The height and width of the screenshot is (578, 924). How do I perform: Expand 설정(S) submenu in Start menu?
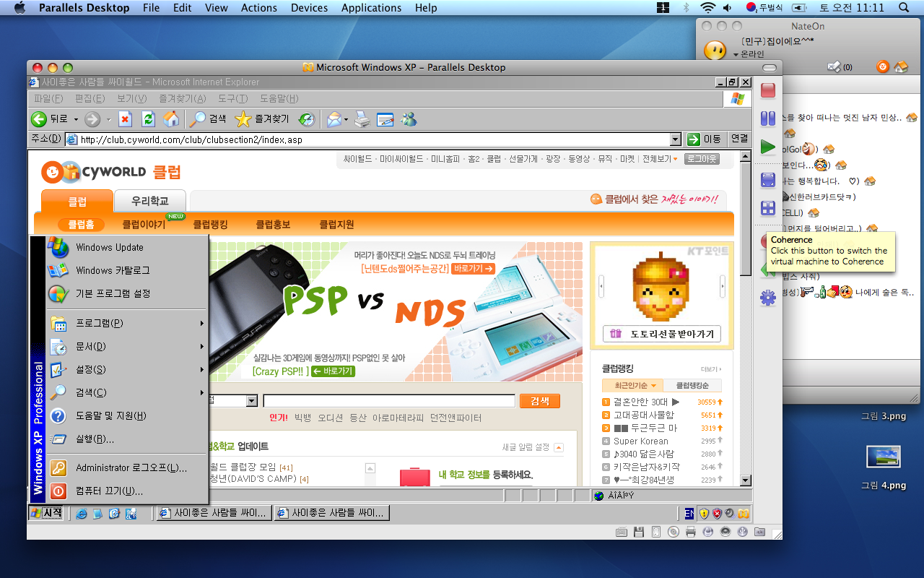pyautogui.click(x=127, y=369)
